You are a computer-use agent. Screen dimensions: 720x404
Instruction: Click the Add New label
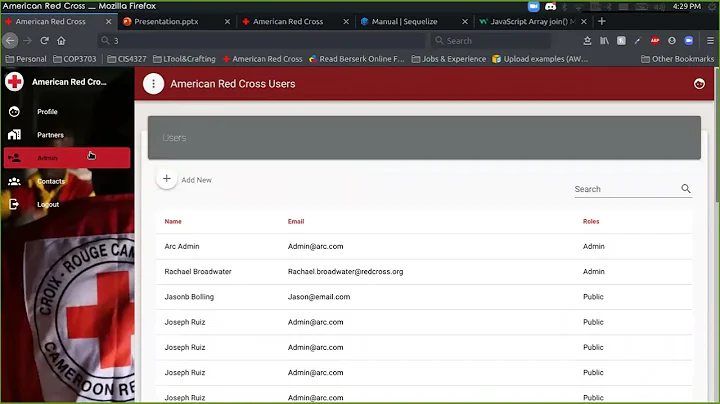coord(197,180)
